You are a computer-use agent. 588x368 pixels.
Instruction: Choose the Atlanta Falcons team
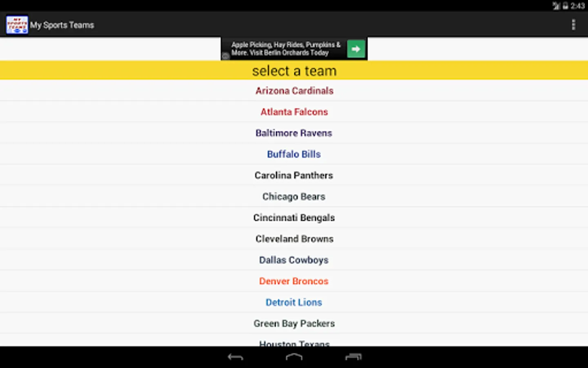pyautogui.click(x=294, y=112)
